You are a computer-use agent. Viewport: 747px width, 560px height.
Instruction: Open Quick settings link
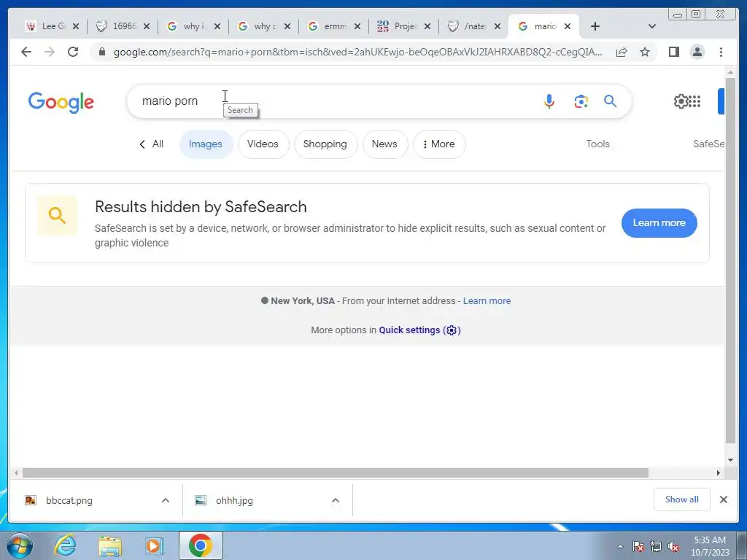(419, 330)
